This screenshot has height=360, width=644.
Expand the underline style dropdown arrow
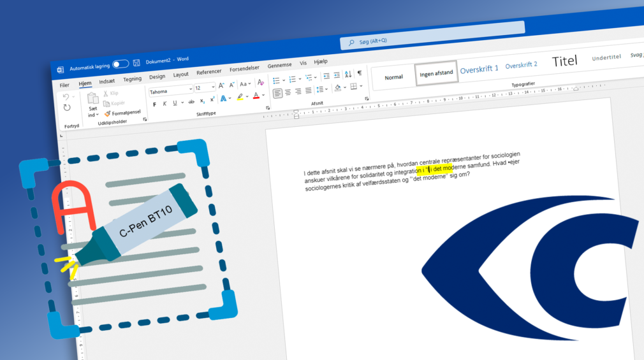[x=182, y=102]
